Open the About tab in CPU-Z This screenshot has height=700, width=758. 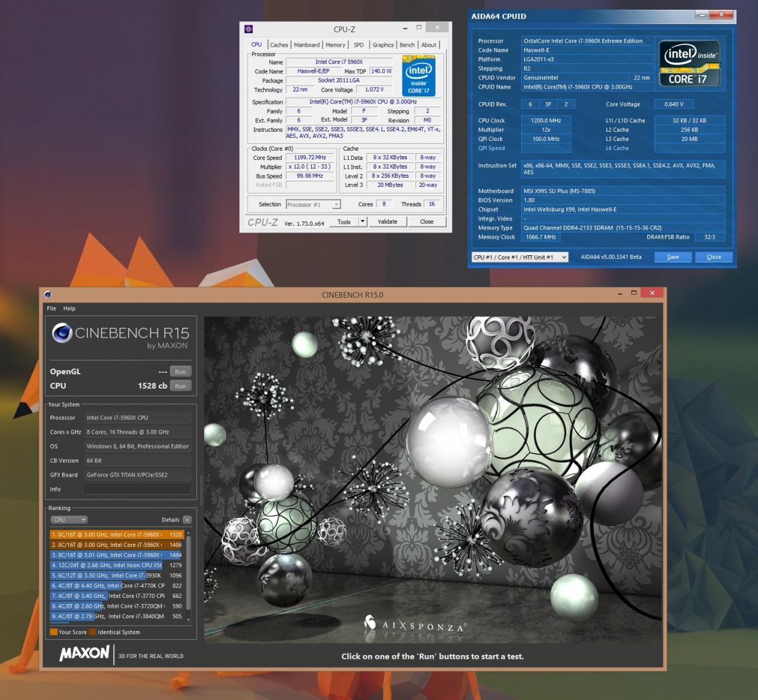429,45
